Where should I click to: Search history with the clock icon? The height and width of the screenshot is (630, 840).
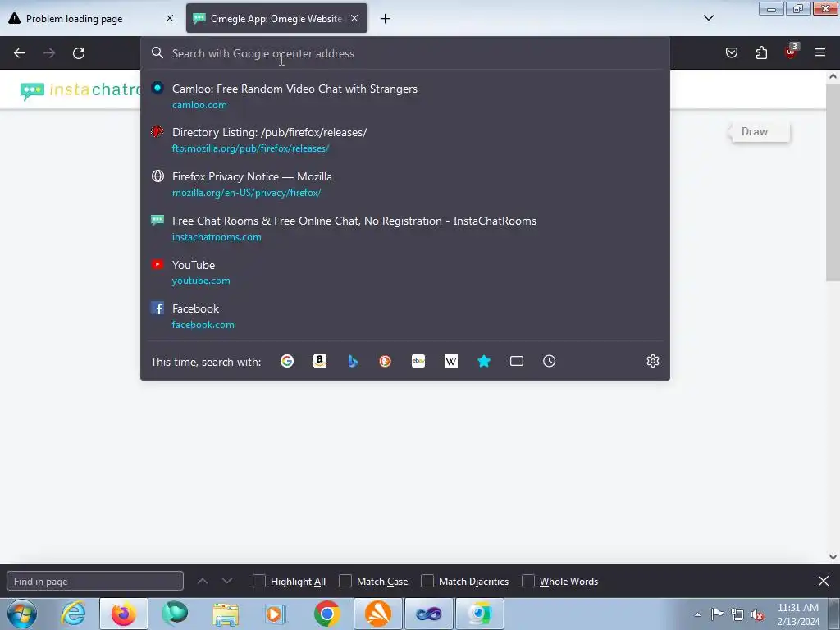tap(549, 361)
